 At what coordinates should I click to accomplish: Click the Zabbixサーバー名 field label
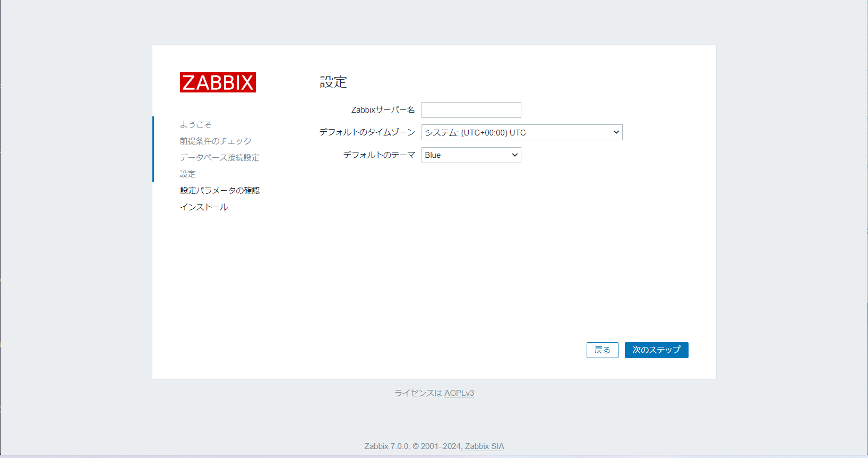[383, 110]
